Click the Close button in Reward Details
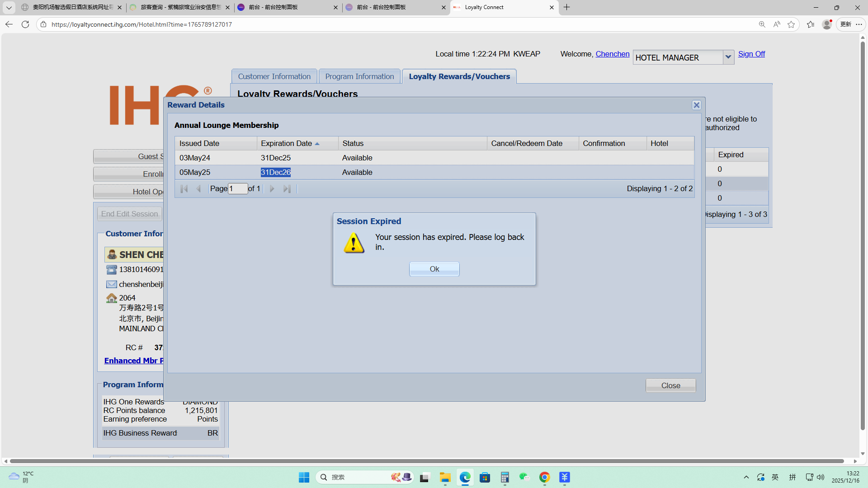 point(670,385)
